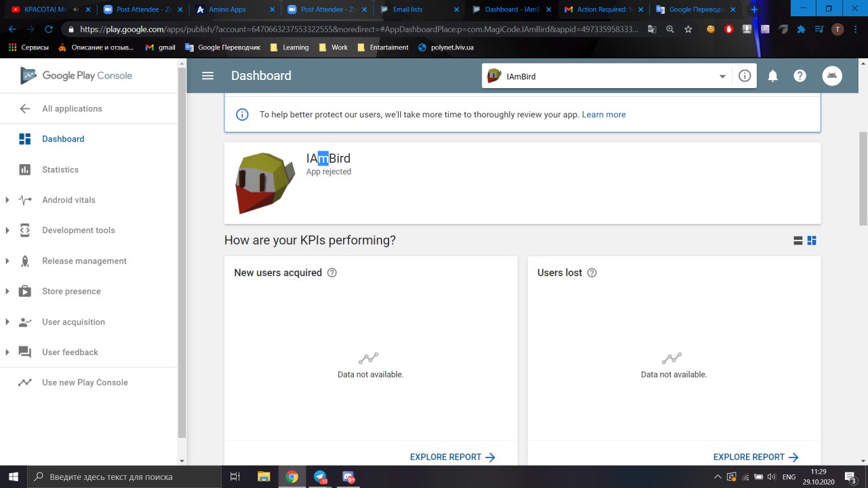
Task: Click the zoom magnifier in address bar
Action: 670,29
